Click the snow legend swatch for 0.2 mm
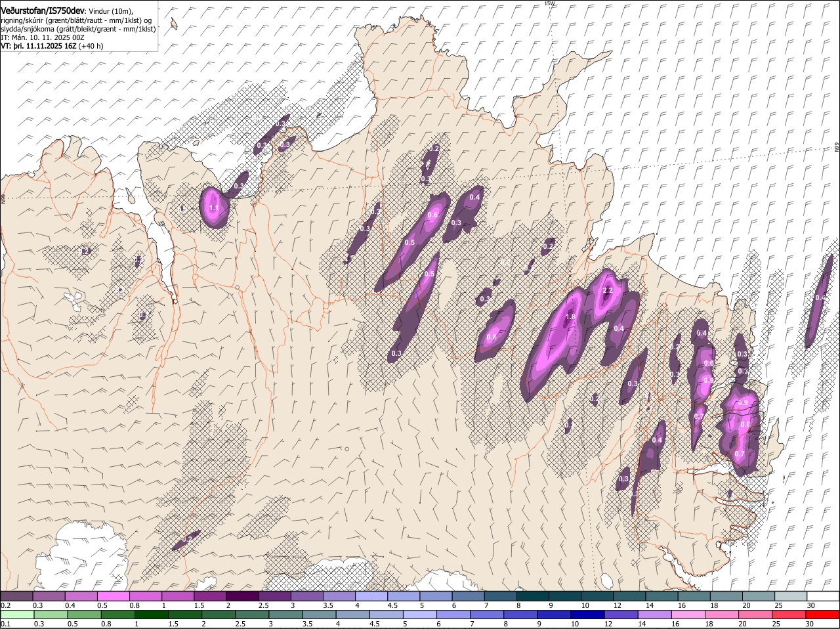The height and width of the screenshot is (629, 840). [x=16, y=596]
